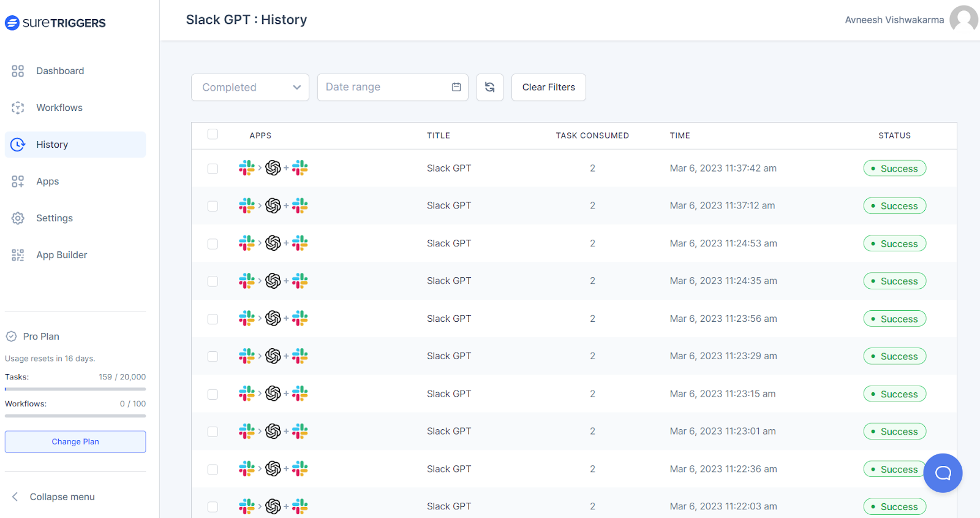The height and width of the screenshot is (518, 980).
Task: Open Slack GPT title at 11:37:42 am
Action: click(x=449, y=168)
